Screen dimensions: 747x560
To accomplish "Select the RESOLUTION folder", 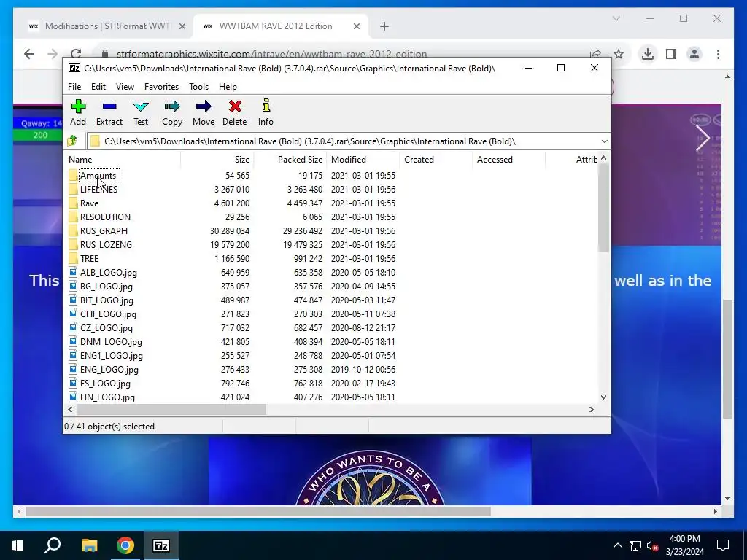I will [105, 217].
